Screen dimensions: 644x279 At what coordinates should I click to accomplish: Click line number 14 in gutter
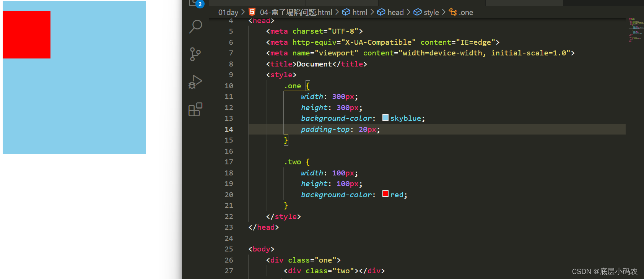[x=229, y=129]
